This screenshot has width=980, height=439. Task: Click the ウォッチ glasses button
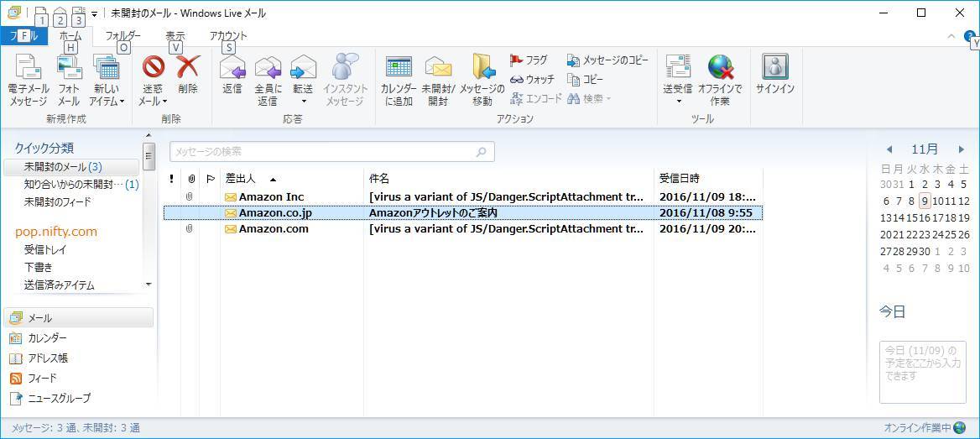[x=532, y=80]
